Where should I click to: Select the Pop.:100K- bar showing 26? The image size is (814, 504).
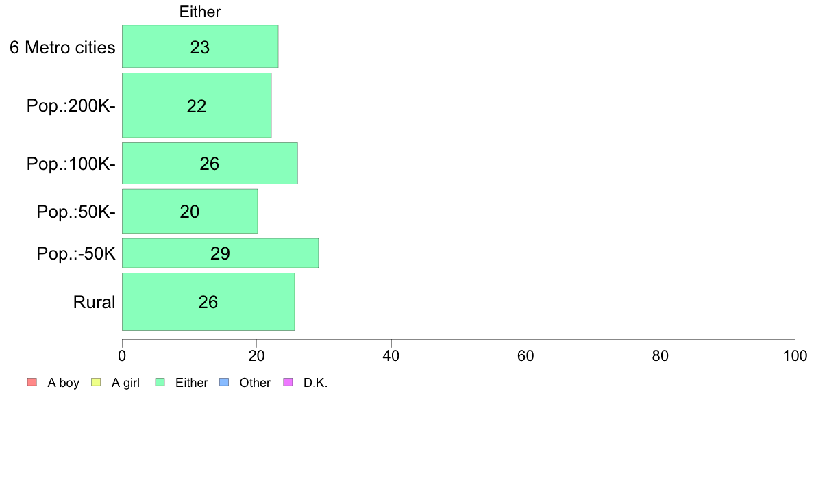210,164
